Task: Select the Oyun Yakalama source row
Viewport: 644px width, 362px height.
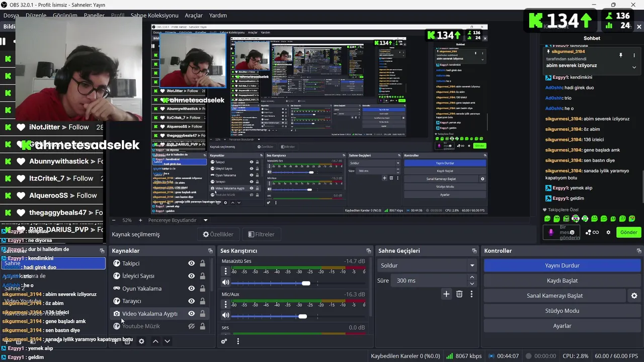Action: (x=159, y=289)
